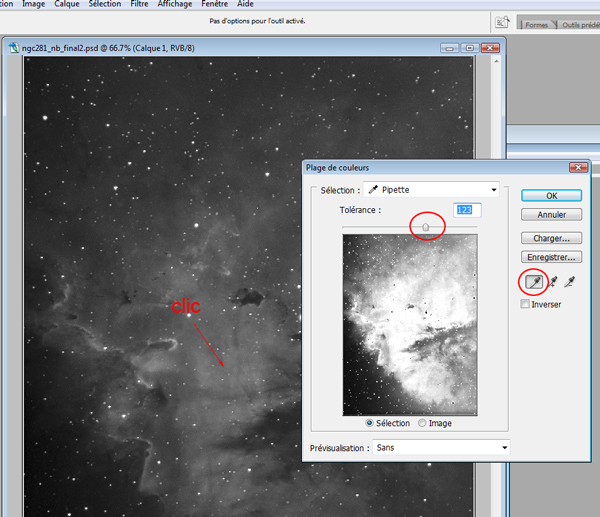Close the ngc281_nb_final2.psd document window
600x517 pixels.
coord(490,48)
